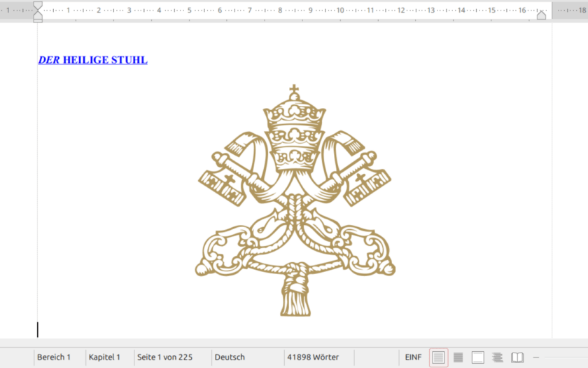Click the Bereich 1 status bar entry
This screenshot has width=588, height=368.
pyautogui.click(x=54, y=357)
